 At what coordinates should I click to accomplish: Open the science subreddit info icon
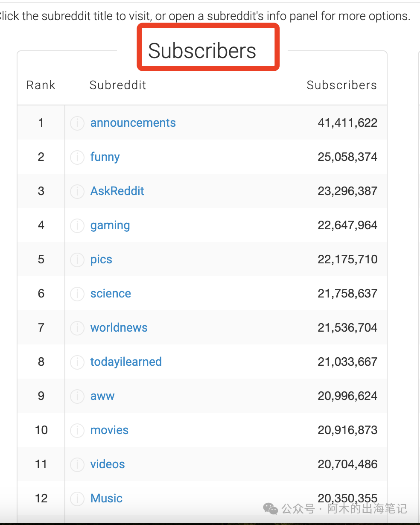click(77, 294)
